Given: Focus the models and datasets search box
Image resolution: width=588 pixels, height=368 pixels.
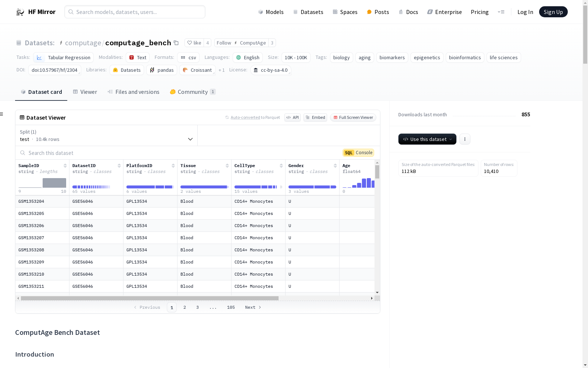Looking at the screenshot, I should click(135, 12).
